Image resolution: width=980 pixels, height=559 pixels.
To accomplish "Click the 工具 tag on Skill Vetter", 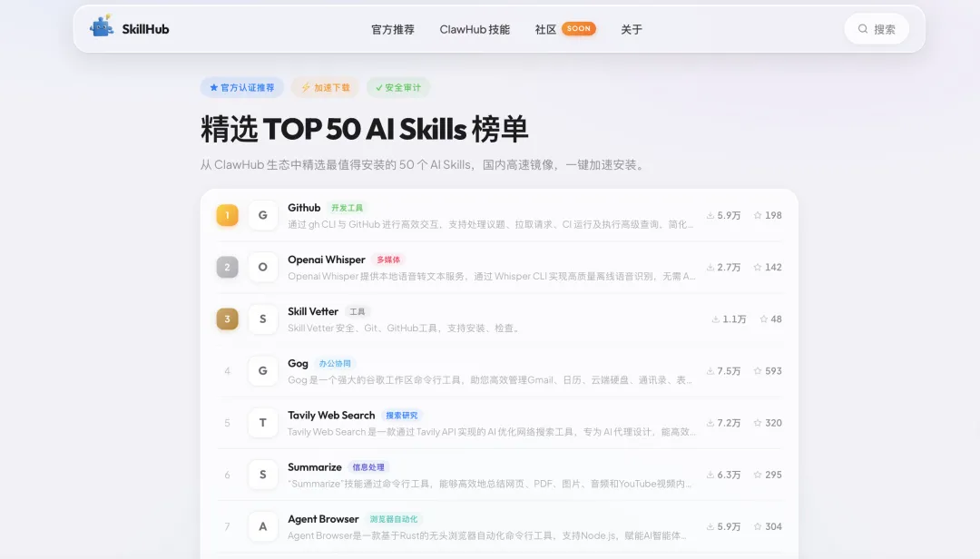I will pos(358,311).
